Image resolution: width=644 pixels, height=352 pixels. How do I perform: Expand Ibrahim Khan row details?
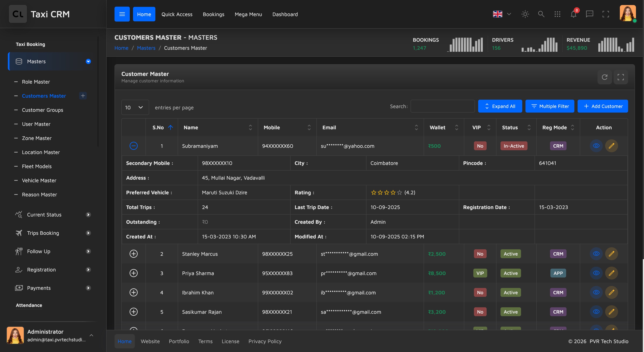pos(133,292)
